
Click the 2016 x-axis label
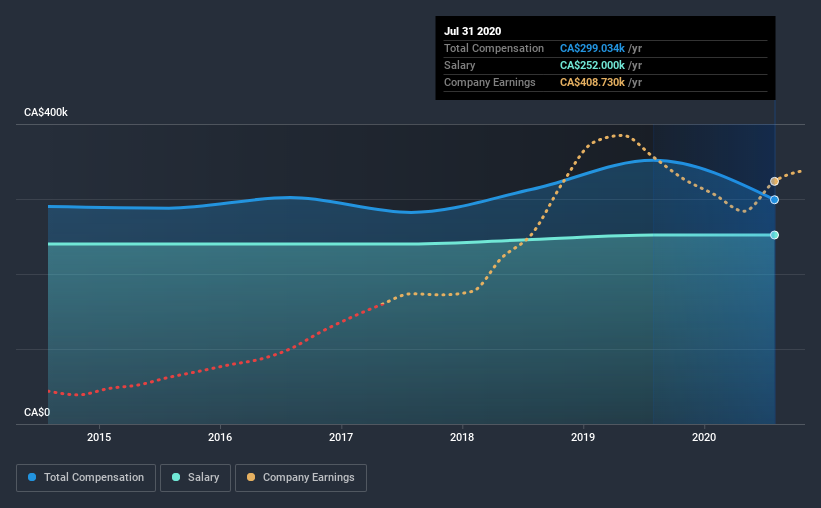point(220,437)
